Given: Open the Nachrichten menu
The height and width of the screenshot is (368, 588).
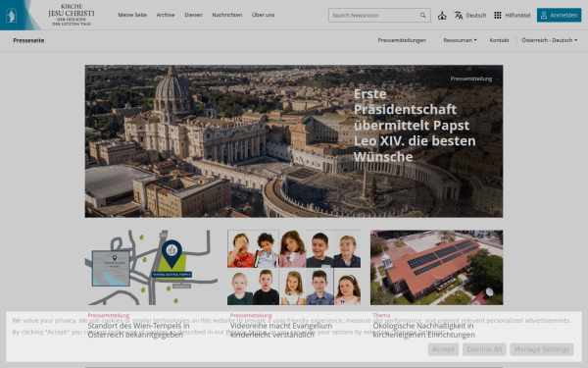Looking at the screenshot, I should (227, 15).
